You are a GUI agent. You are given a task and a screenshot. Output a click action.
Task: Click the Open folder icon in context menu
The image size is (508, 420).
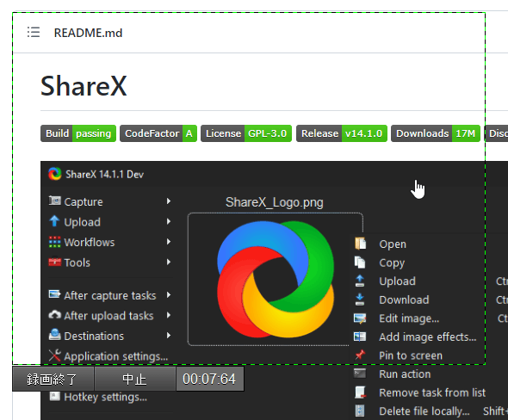[x=360, y=244]
